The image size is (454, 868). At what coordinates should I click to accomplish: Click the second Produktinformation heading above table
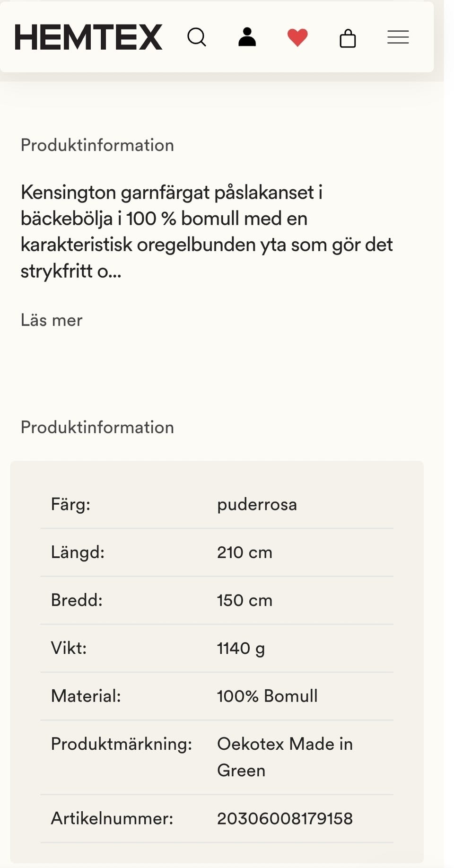tap(97, 428)
